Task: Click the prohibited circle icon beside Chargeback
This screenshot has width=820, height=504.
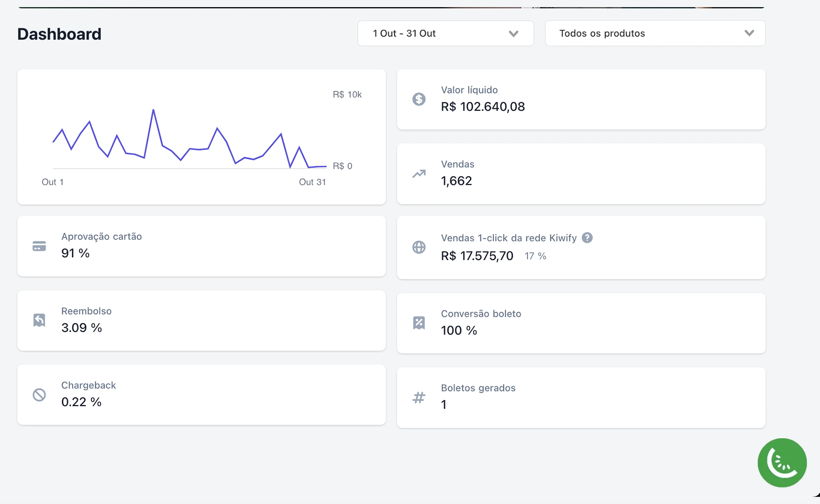Action: coord(39,395)
